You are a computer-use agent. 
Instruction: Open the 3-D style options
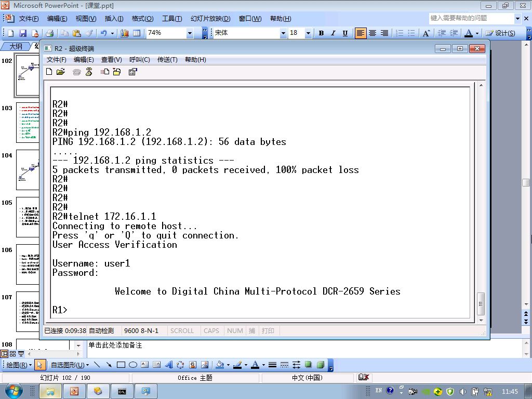pyautogui.click(x=320, y=365)
